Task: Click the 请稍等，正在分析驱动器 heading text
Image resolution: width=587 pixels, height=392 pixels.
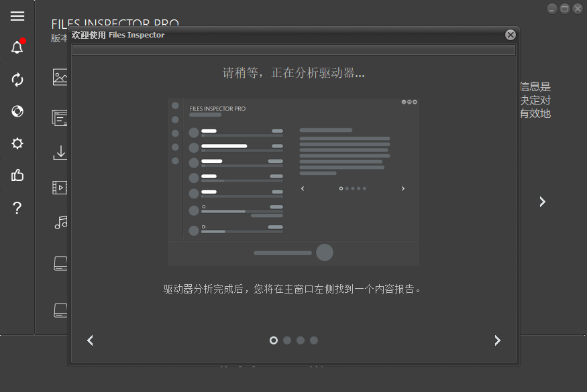Action: [294, 72]
